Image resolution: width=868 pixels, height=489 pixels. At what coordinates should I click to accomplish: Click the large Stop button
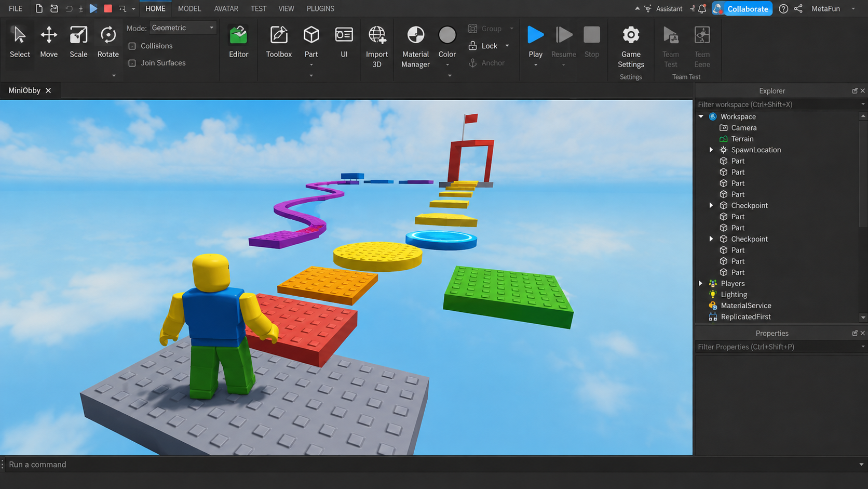(x=592, y=42)
